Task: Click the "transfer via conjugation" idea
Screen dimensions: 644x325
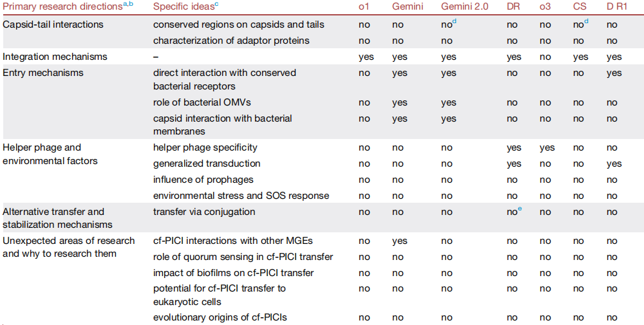Action: click(204, 212)
